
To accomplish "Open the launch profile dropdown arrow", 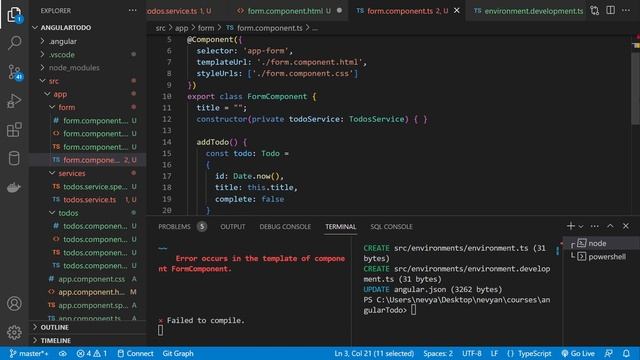I will [581, 226].
